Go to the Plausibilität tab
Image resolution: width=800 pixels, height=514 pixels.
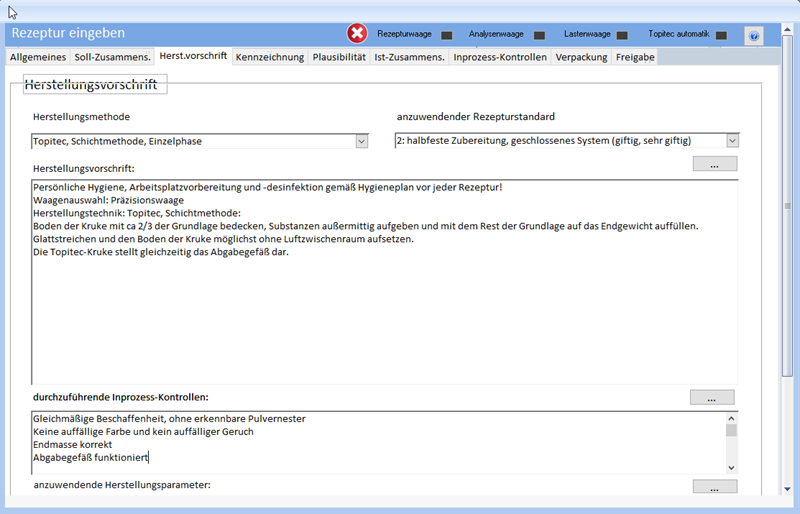(339, 57)
